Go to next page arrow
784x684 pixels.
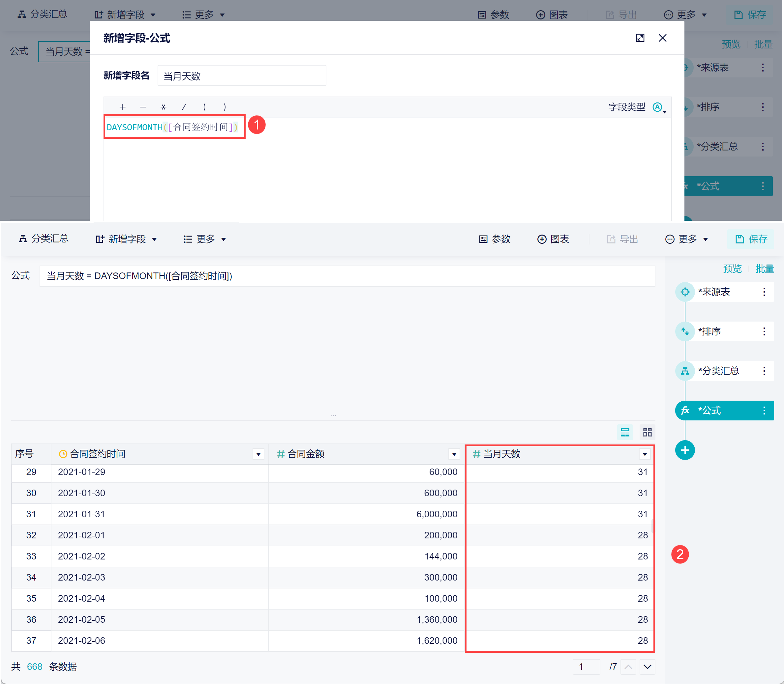pos(647,667)
